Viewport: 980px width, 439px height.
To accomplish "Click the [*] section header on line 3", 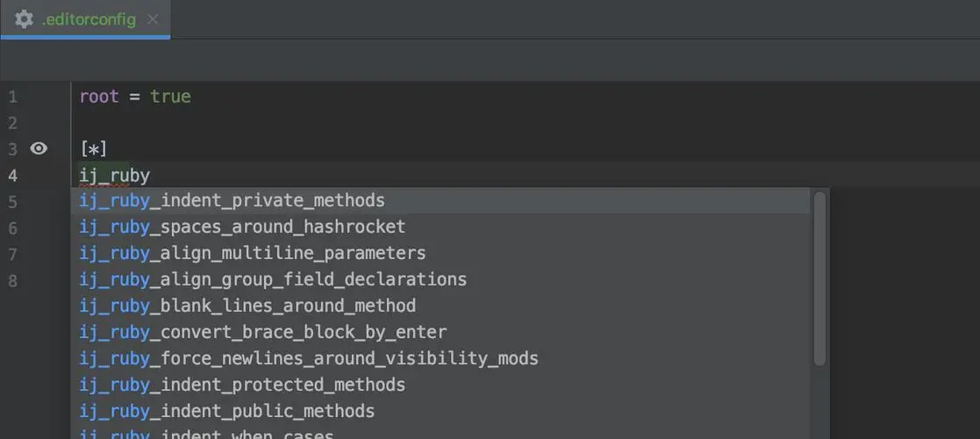I will [94, 149].
